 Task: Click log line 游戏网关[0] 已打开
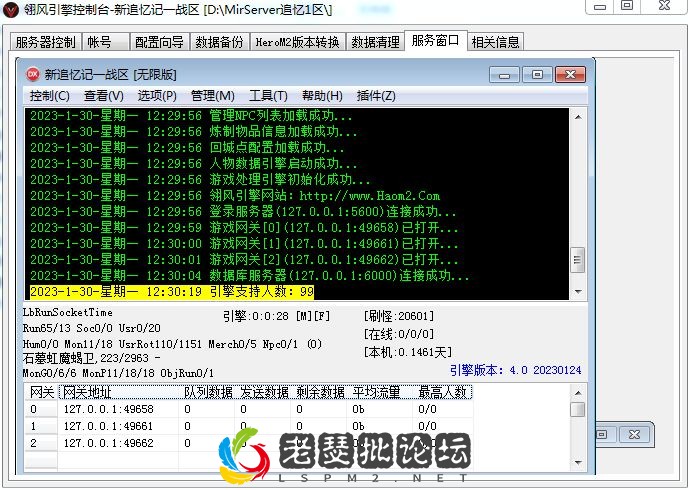point(244,227)
